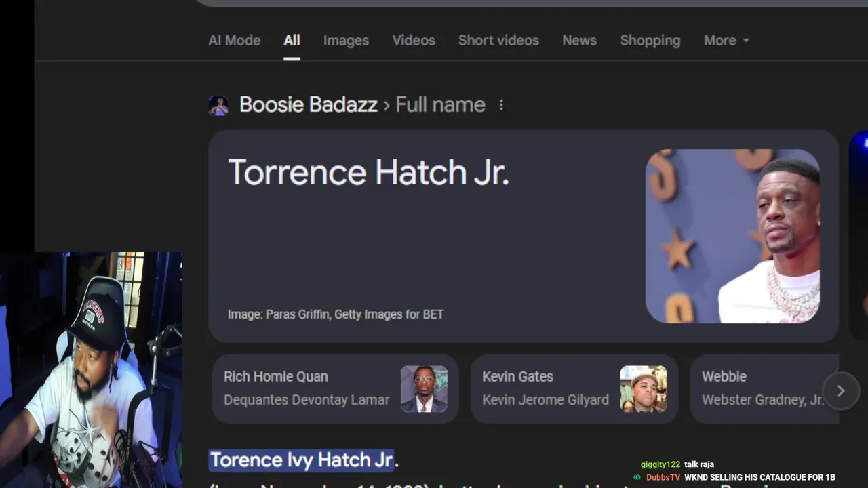Open the Kevin Gates card

coord(574,388)
